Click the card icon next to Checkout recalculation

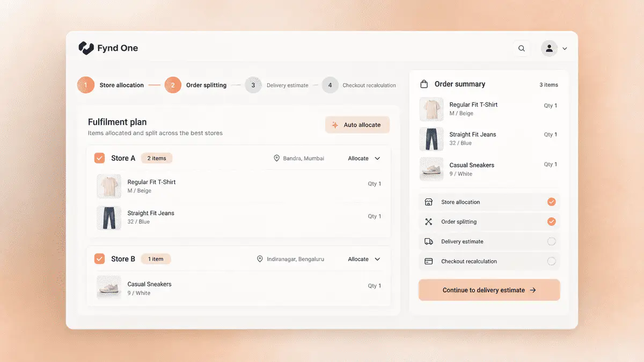click(x=428, y=261)
